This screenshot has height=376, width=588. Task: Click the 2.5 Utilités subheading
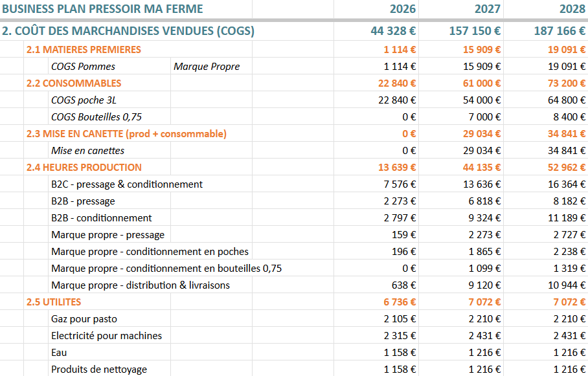coord(54,302)
